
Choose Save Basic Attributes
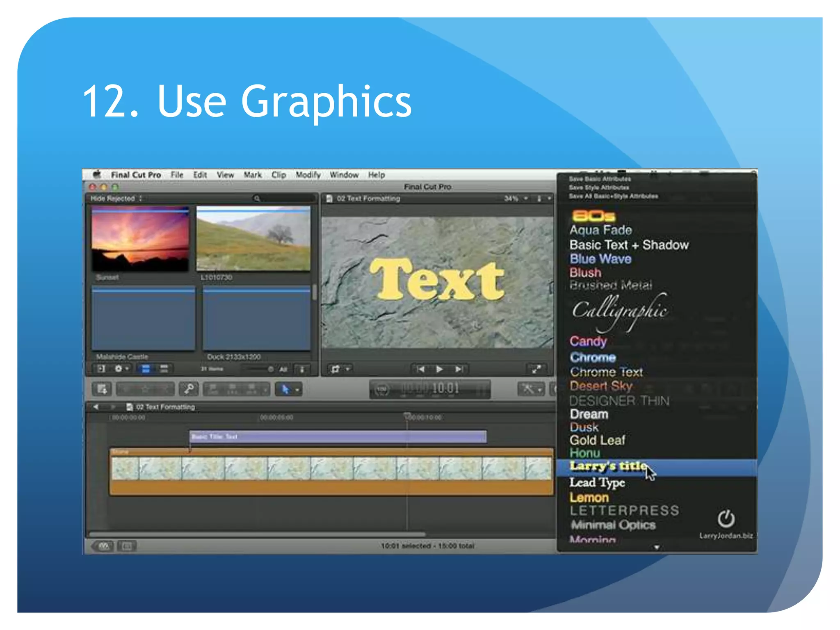click(x=600, y=179)
